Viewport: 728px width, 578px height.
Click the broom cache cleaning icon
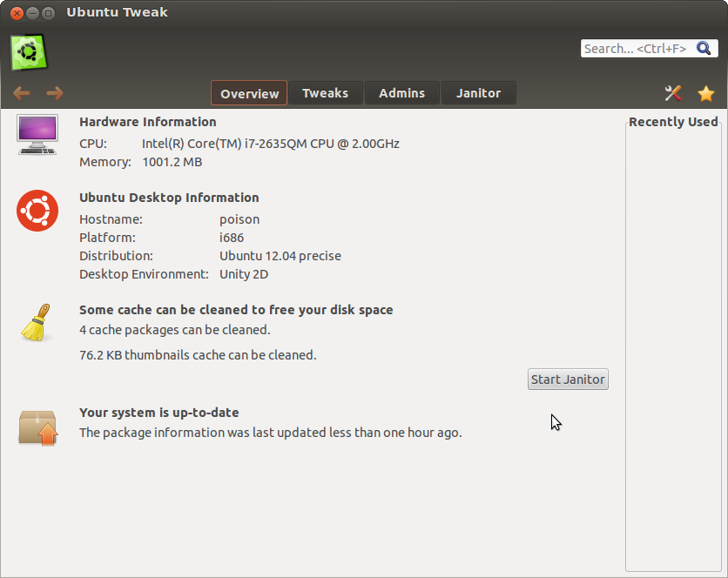pos(36,323)
